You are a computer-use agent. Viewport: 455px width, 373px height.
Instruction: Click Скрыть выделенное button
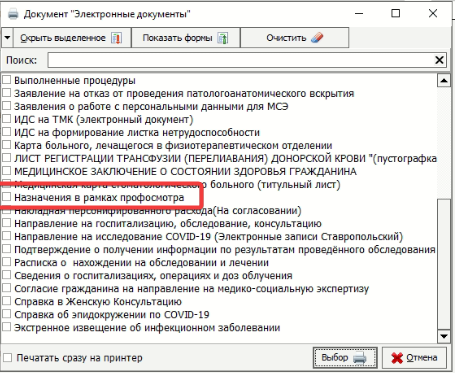(x=72, y=38)
